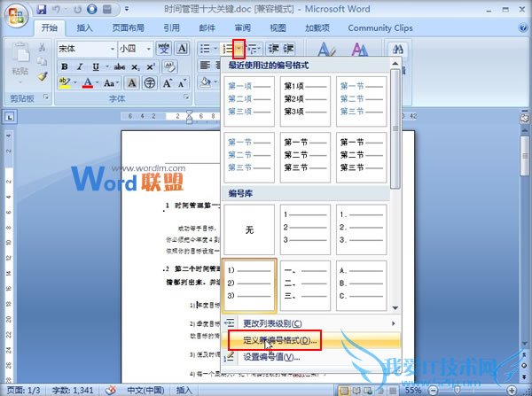Apply strikethrough formatting
Screen dimensions: 532x396
point(120,66)
